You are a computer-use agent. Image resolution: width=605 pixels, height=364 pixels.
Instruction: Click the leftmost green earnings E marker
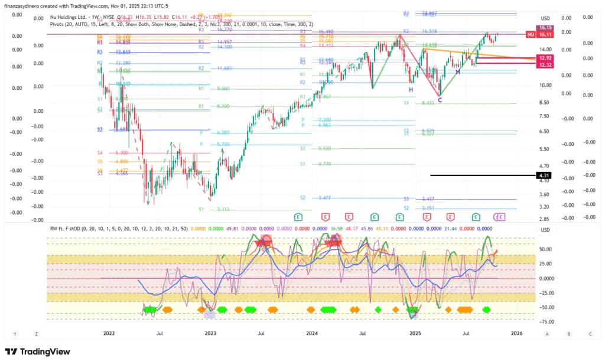(x=298, y=217)
